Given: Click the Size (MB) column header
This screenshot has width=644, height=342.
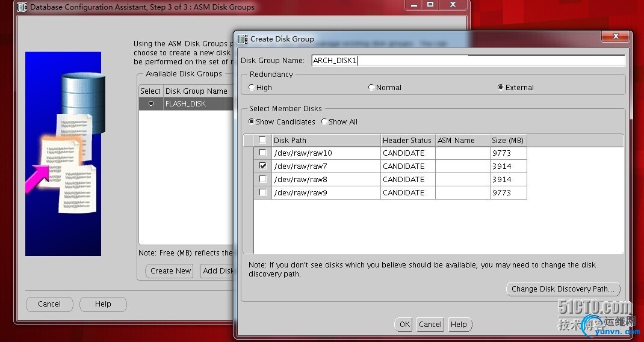Looking at the screenshot, I should (x=509, y=140).
